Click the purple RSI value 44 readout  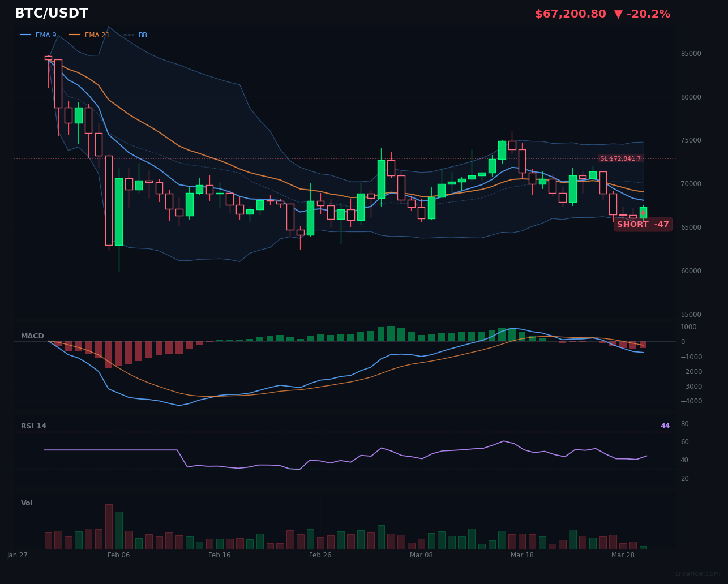(665, 426)
